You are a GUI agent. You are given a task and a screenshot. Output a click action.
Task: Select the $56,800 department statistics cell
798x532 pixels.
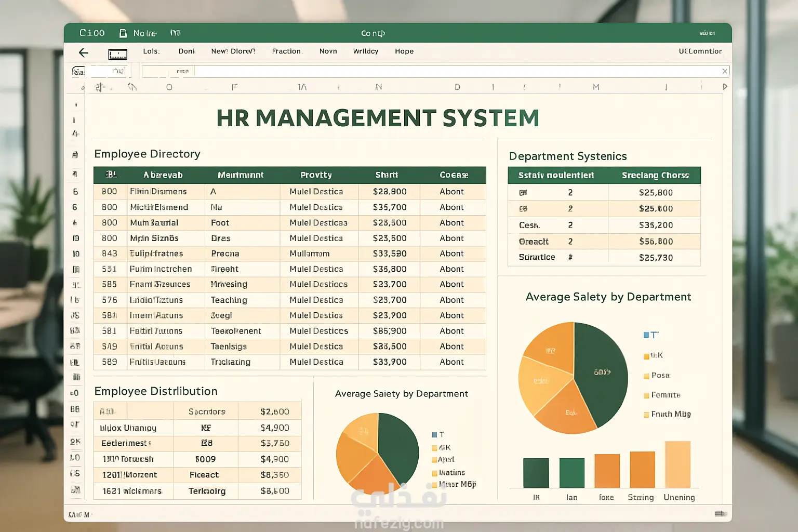655,242
